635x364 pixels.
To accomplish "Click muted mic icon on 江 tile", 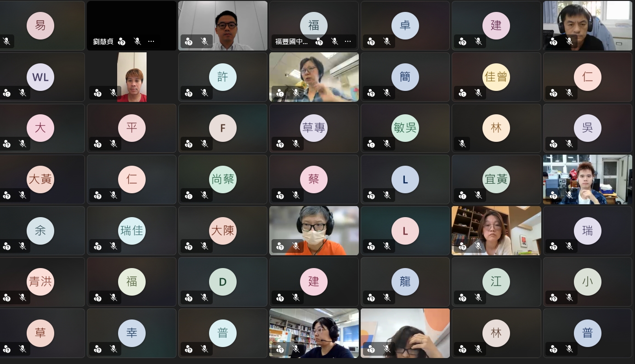I will (478, 298).
